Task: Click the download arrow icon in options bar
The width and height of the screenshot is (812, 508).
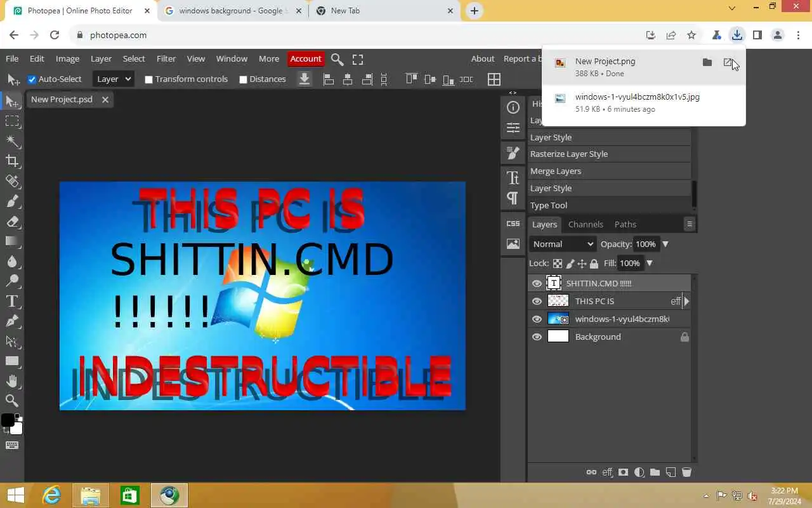Action: tap(304, 79)
